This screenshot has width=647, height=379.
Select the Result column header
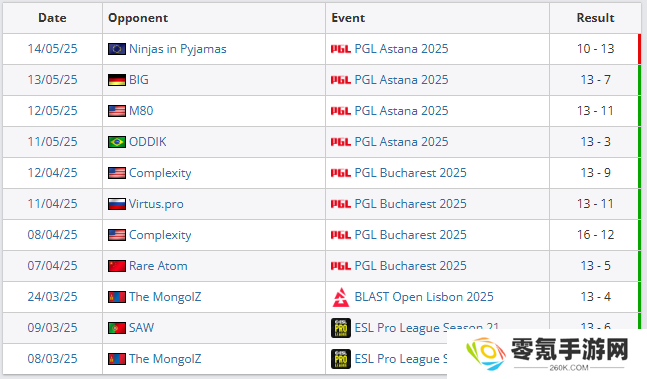pos(595,18)
